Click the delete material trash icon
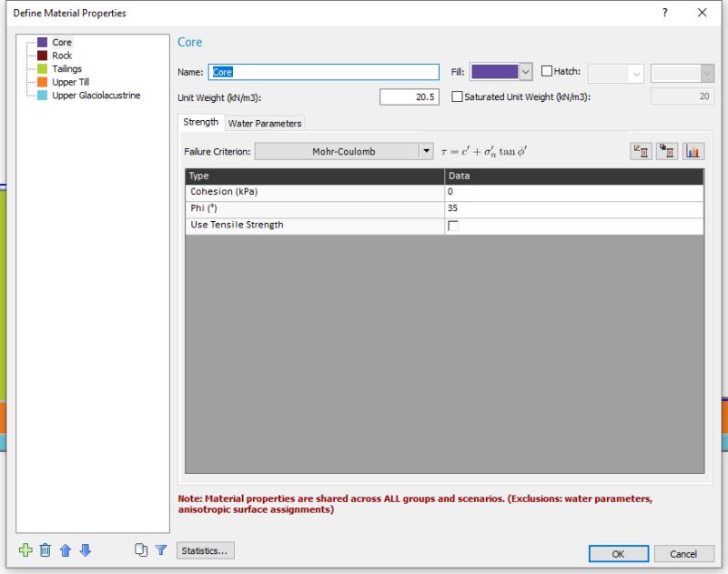 pos(45,550)
